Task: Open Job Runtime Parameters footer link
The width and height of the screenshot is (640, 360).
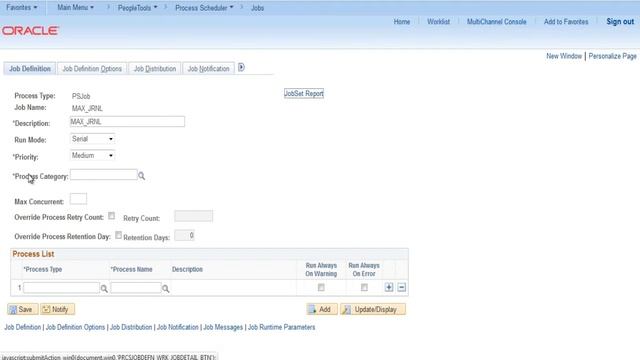Action: (x=282, y=327)
